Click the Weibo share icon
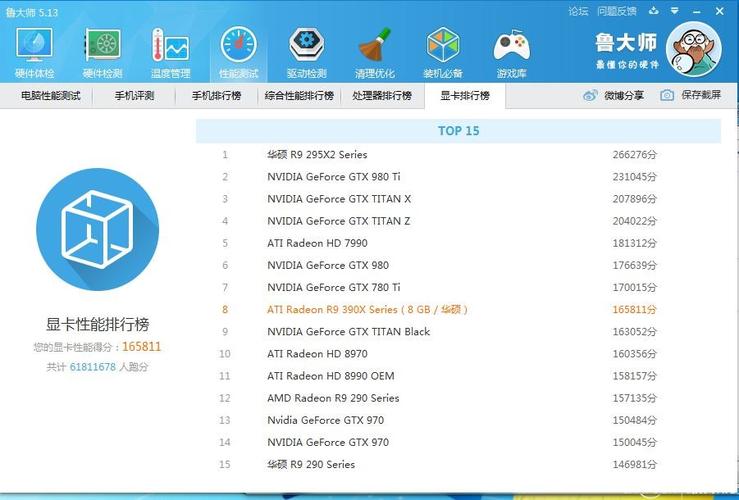This screenshot has width=739, height=500. 590,96
